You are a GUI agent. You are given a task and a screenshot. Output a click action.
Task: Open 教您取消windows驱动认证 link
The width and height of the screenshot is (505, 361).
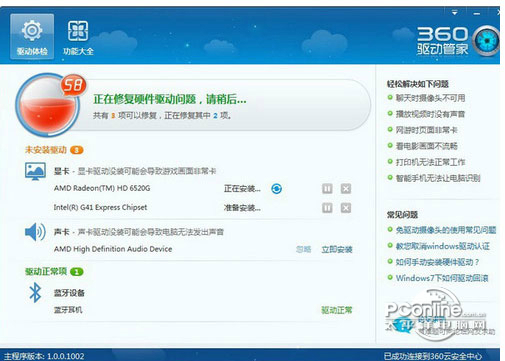point(443,246)
